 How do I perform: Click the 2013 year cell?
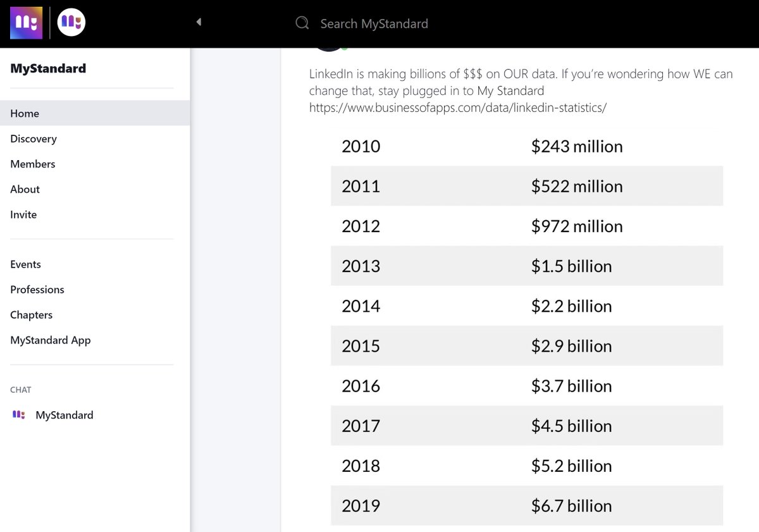point(361,266)
